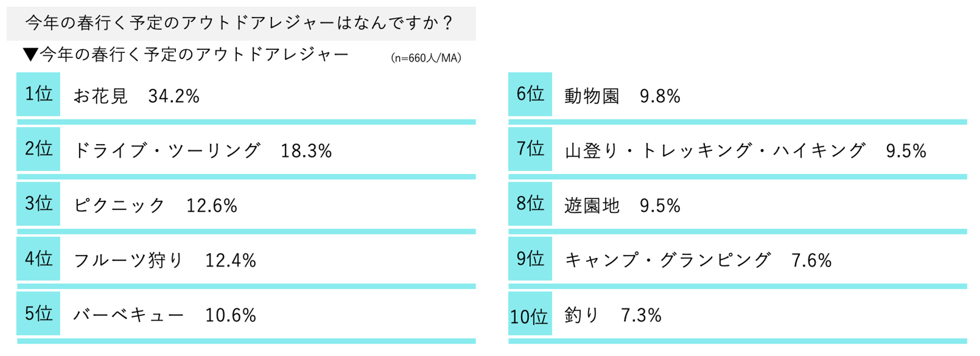
Task: Click the 1位 rank badge
Action: [38, 94]
